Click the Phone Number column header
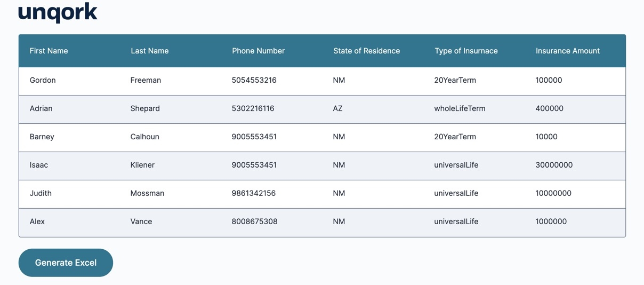Image resolution: width=644 pixels, height=285 pixels. 258,51
